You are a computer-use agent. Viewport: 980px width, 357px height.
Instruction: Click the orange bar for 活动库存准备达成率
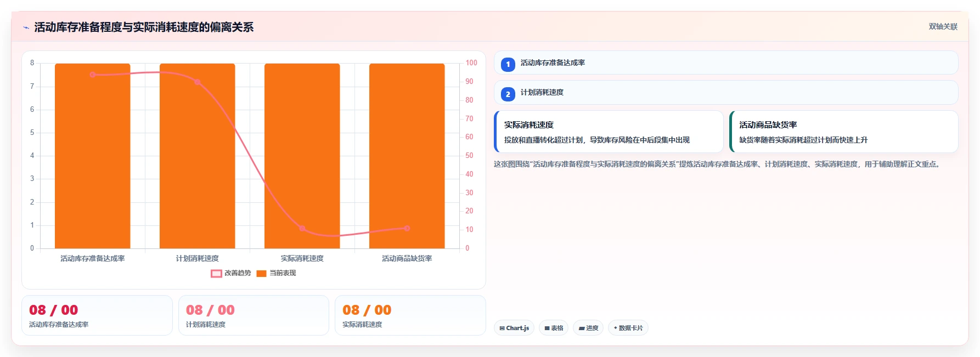pos(93,156)
